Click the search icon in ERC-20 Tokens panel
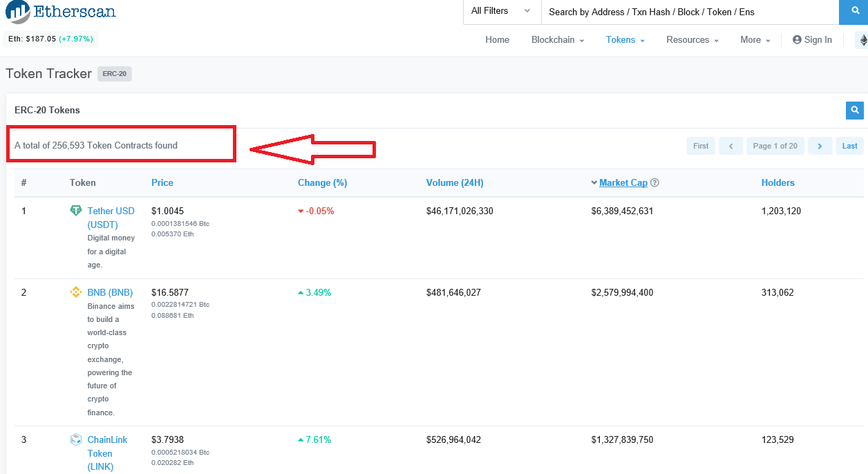 855,110
